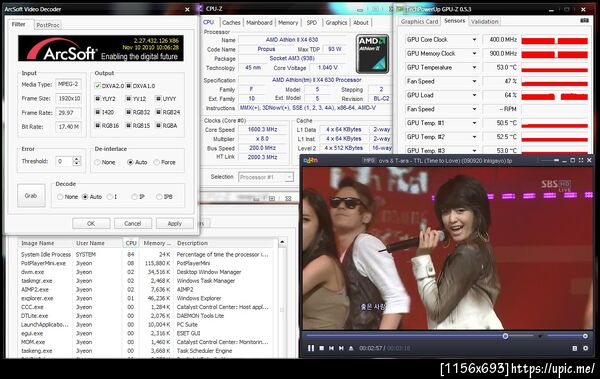Click the PotPlayer volume slider handle
This screenshot has width=600, height=379.
[x=585, y=336]
